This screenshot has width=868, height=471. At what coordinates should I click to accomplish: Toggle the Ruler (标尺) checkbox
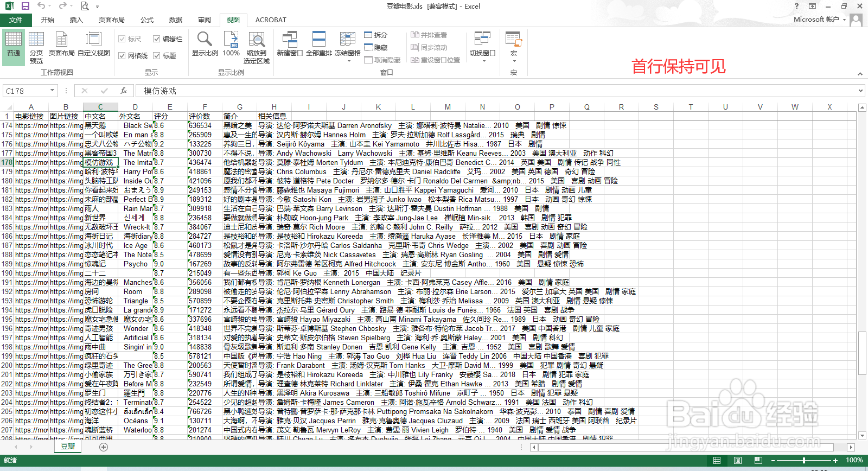click(x=130, y=39)
